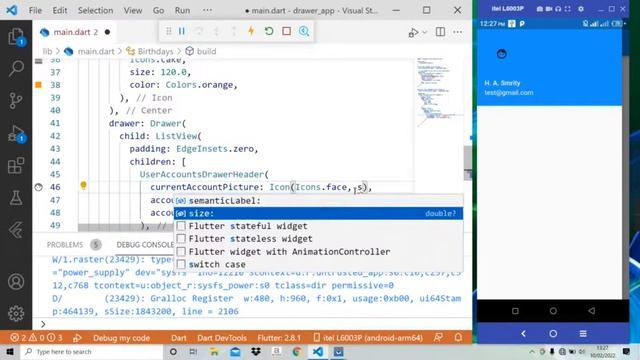Viewport: 640px width, 360px height.
Task: Click the Run or Debug play icon
Action: [x=413, y=32]
